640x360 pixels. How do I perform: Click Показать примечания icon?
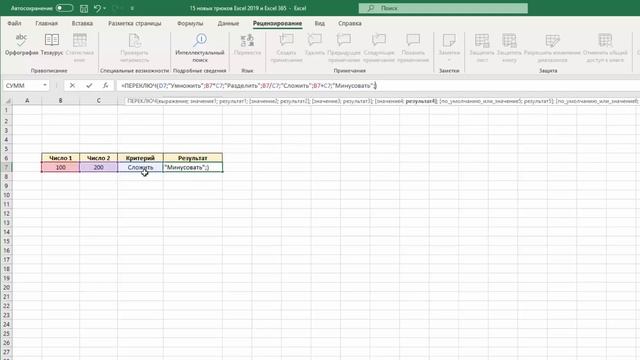pyautogui.click(x=413, y=48)
